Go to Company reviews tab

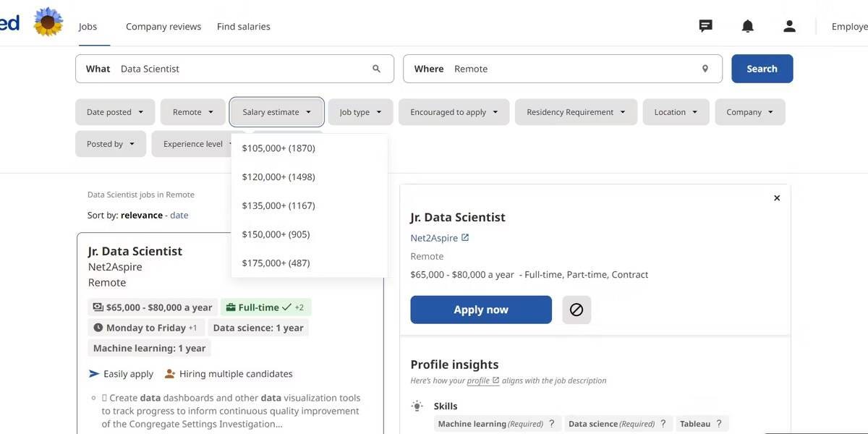point(163,27)
